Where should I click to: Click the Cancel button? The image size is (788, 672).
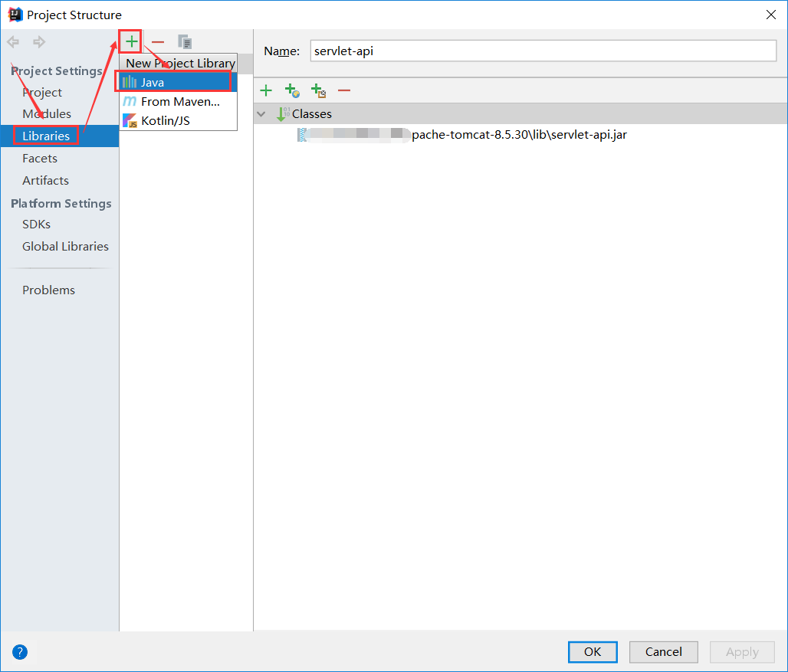click(663, 652)
